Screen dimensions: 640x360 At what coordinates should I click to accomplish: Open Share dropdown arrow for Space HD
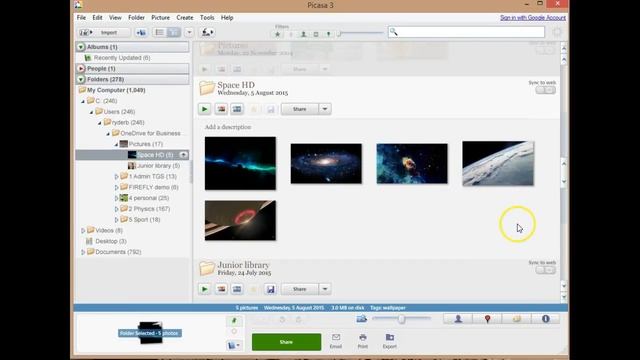325,109
